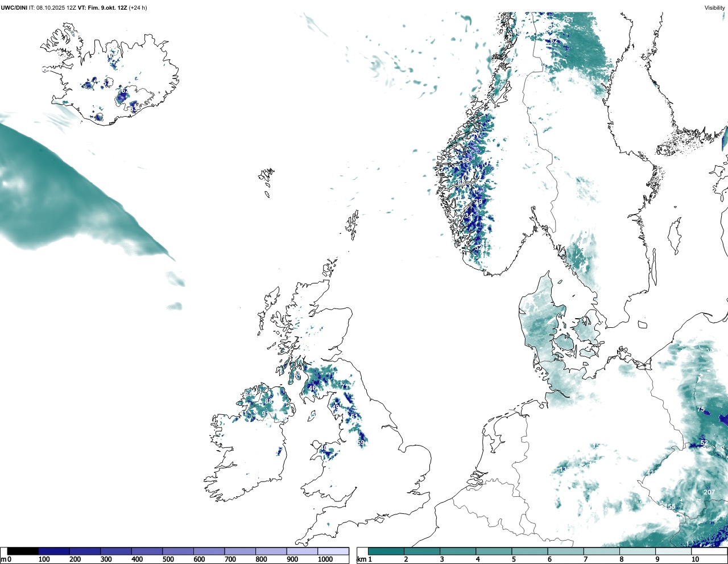Click the 7 label on the km scale

[x=585, y=559]
